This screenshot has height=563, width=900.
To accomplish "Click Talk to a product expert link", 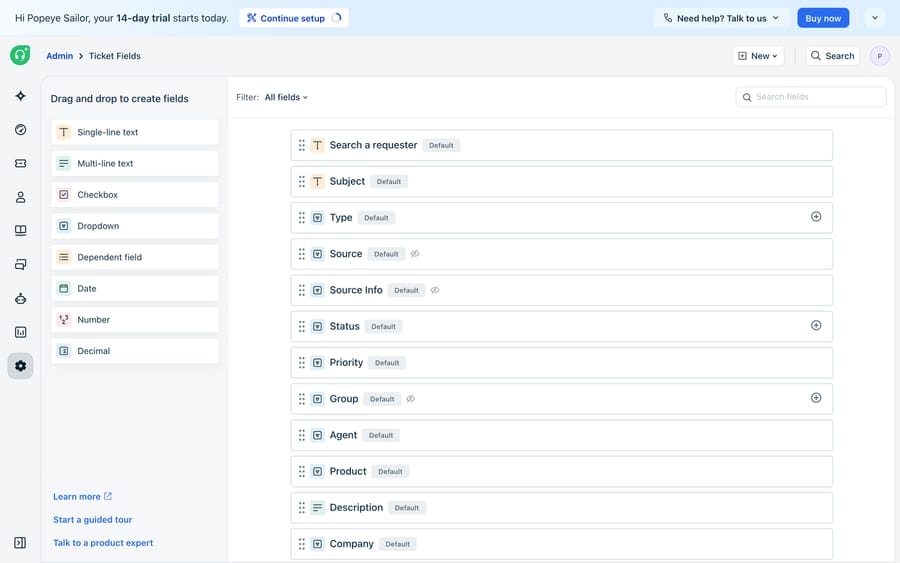I will (103, 542).
